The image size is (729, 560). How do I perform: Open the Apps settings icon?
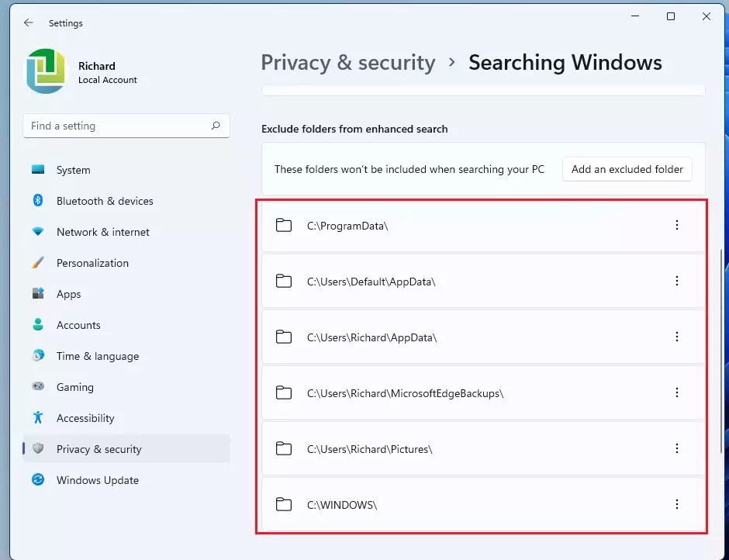tap(37, 294)
